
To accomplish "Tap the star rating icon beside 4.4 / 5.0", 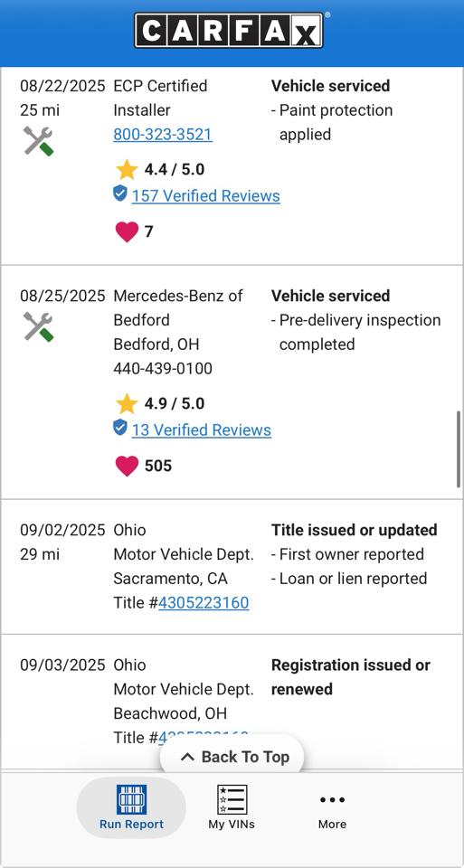I will coord(127,169).
